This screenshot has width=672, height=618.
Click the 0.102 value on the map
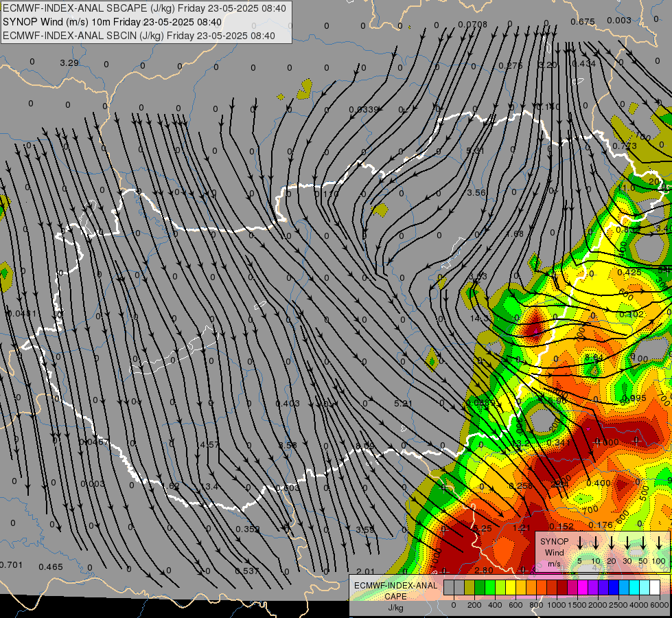tap(631, 314)
